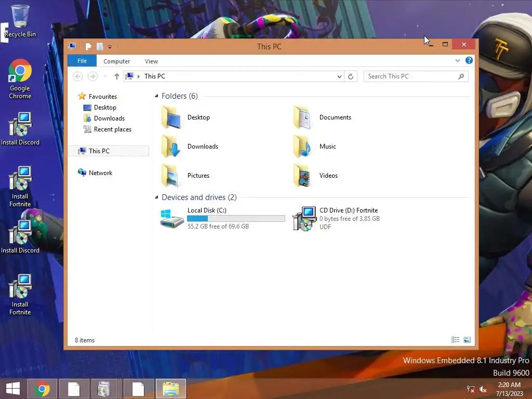Image resolution: width=532 pixels, height=399 pixels.
Task: Click the New folder quick access icon
Action: pyautogui.click(x=100, y=46)
